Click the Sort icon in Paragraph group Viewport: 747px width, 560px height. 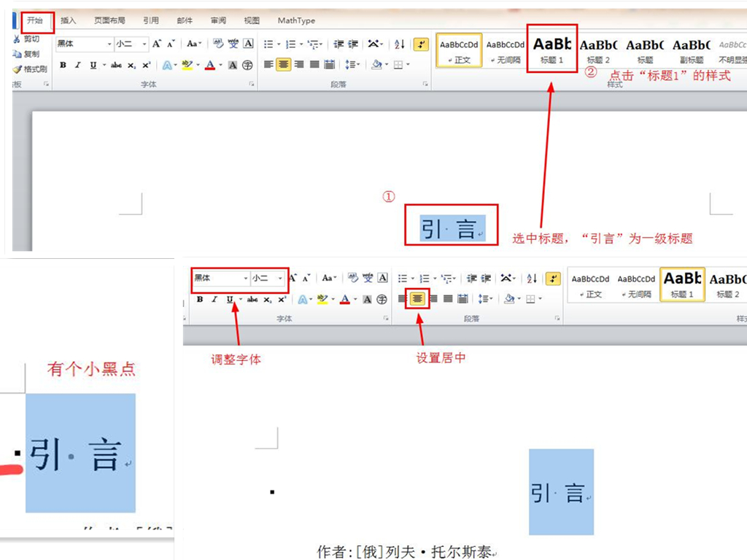click(x=400, y=44)
